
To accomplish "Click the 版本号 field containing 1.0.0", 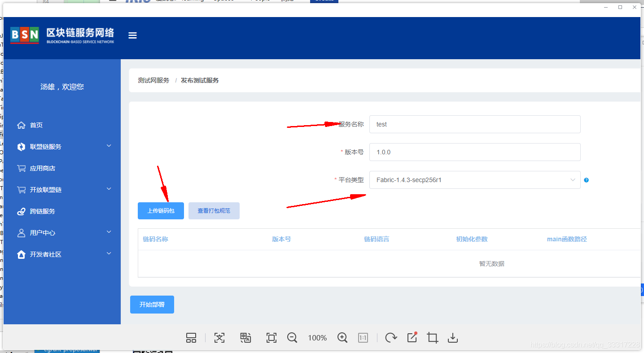I will pos(475,152).
